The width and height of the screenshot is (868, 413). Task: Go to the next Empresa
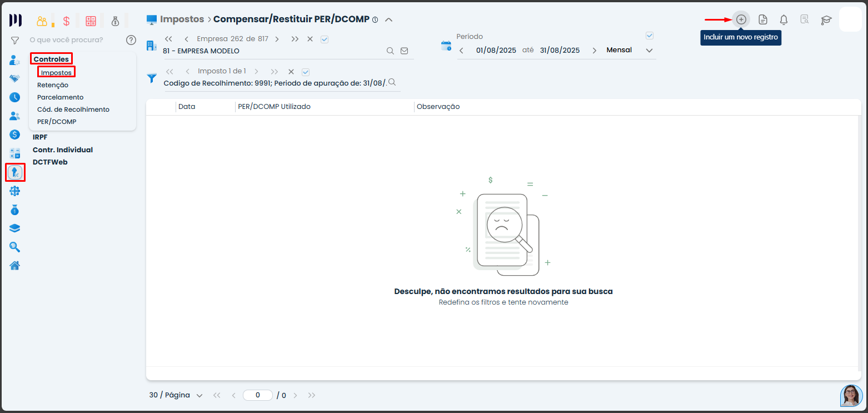(x=277, y=39)
